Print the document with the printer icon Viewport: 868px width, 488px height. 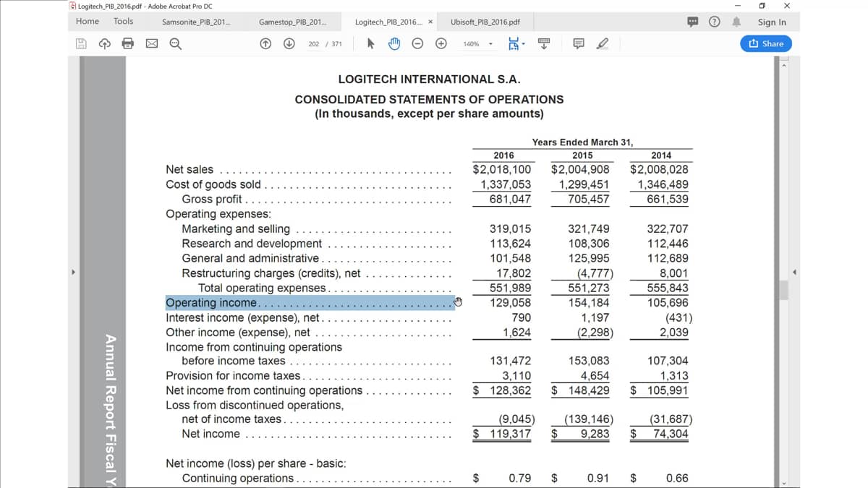128,44
